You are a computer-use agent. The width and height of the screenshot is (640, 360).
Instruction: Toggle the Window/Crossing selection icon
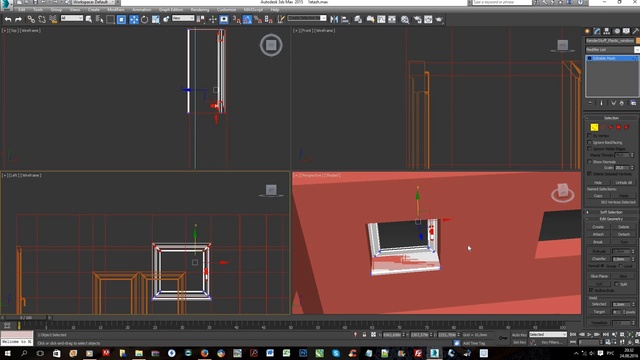tap(121, 19)
